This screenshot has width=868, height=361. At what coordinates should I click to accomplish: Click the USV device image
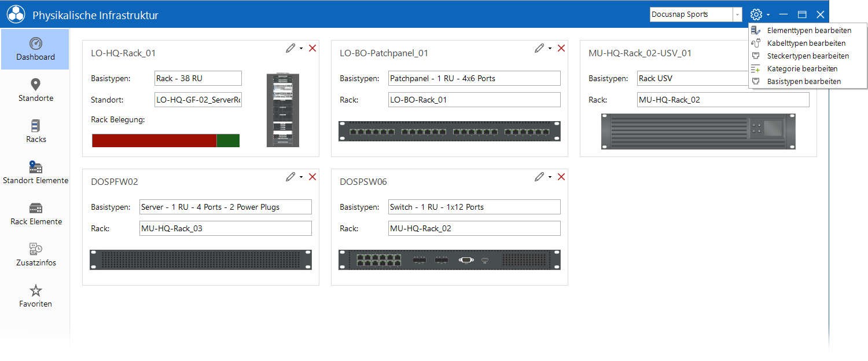point(698,132)
